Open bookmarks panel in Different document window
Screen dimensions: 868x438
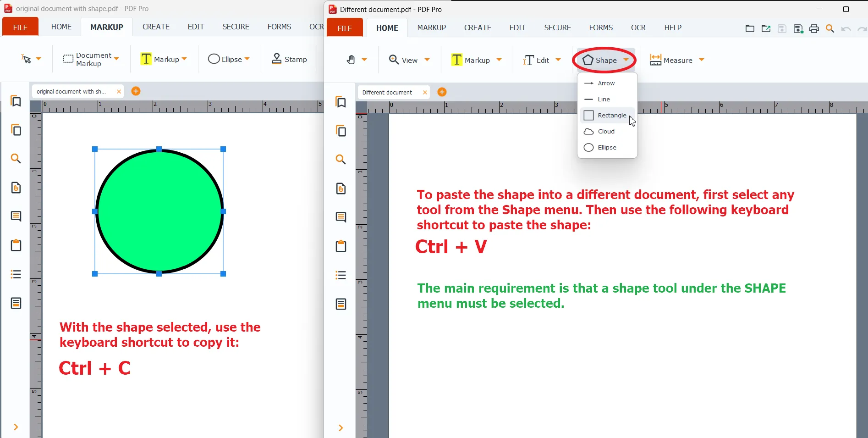click(x=341, y=102)
